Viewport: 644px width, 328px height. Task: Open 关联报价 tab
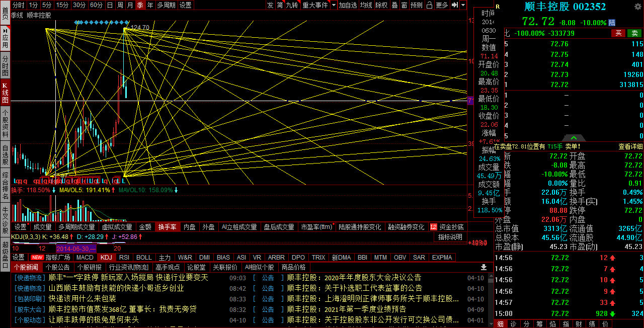click(x=225, y=267)
